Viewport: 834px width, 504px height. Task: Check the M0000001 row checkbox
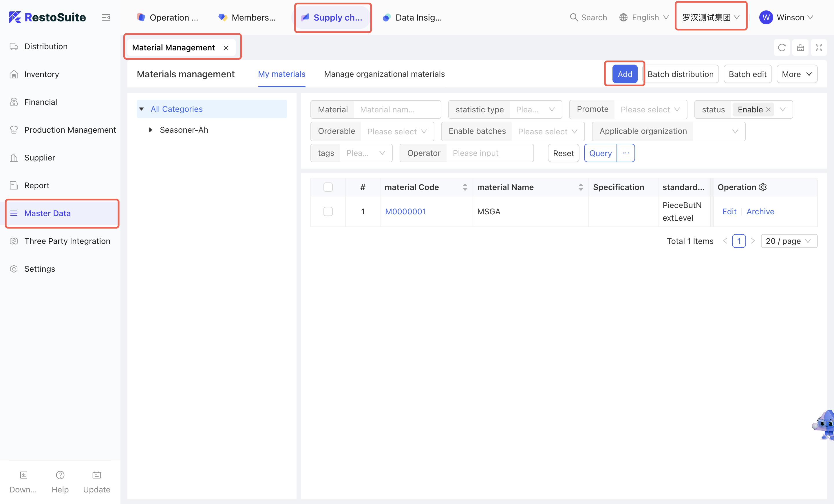pos(328,211)
